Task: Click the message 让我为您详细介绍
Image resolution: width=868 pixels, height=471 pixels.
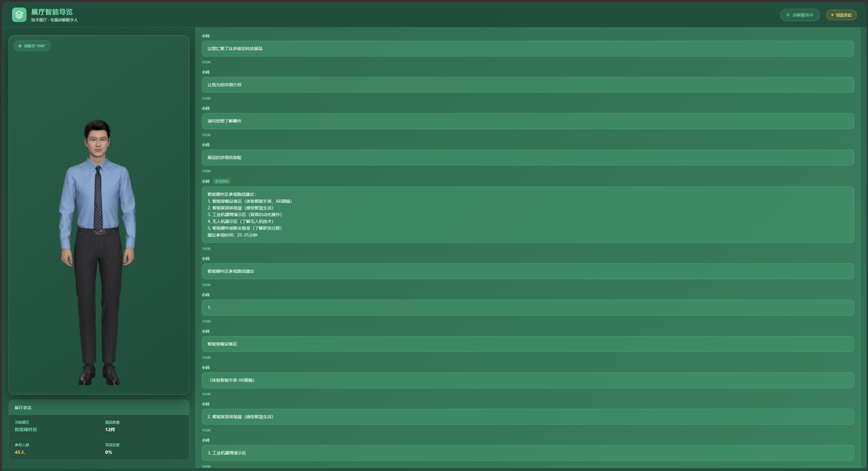Action: click(528, 85)
